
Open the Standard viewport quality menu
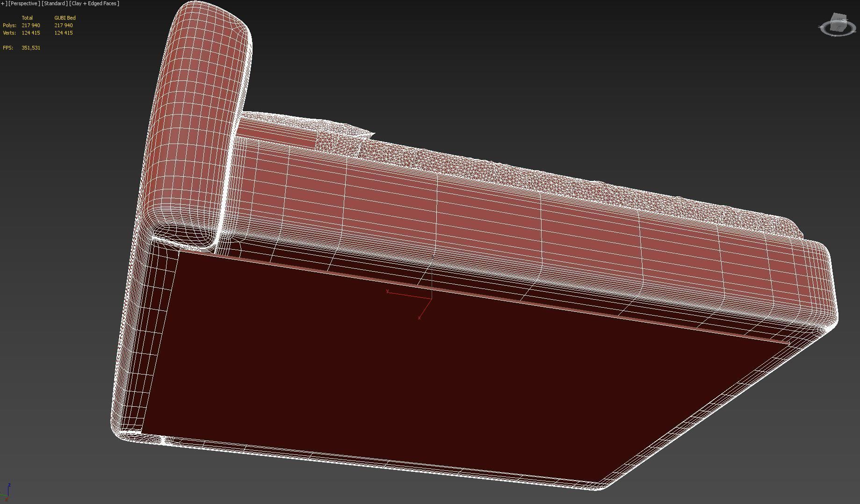pyautogui.click(x=55, y=3)
